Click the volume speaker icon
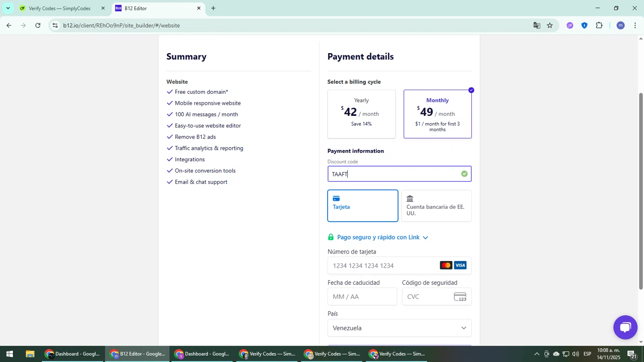Screen dimensions: 644x362 575,354
